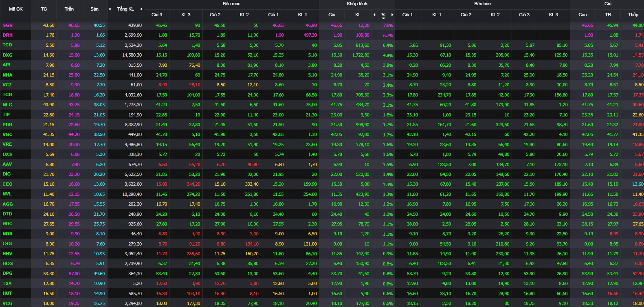Open stock symbol TSA

click(7, 283)
